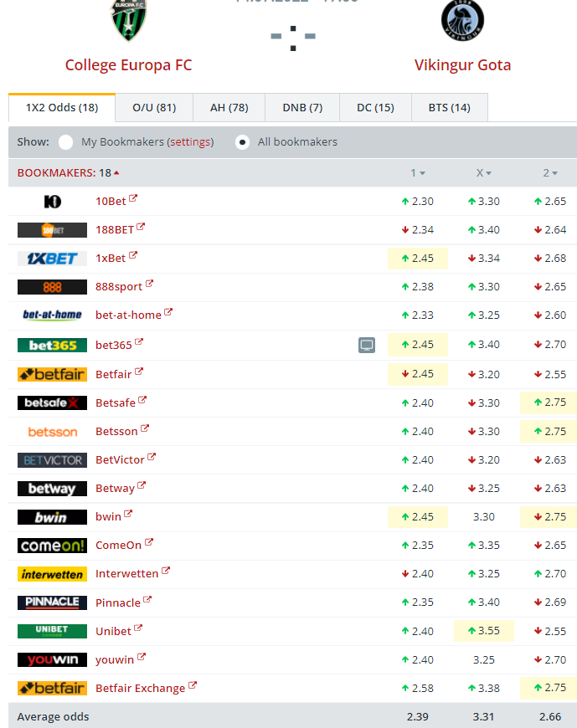Select the All bookmakers radio option
This screenshot has width=577, height=728.
click(242, 142)
